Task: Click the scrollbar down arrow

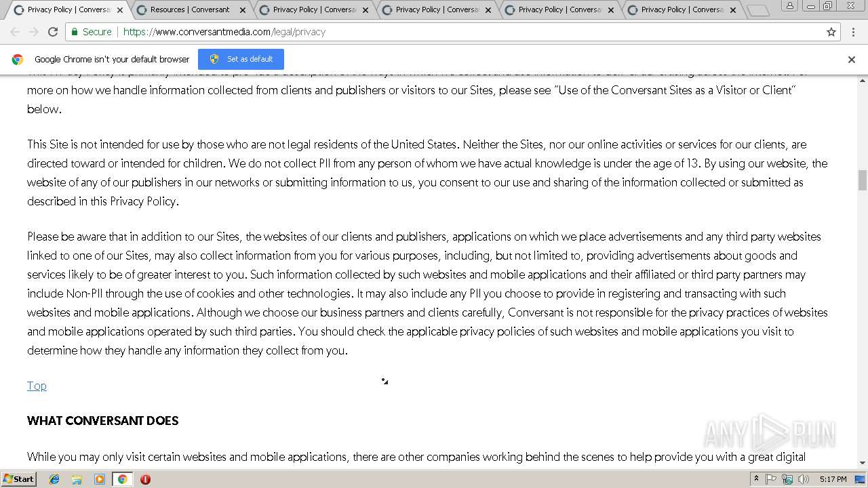Action: click(x=862, y=463)
